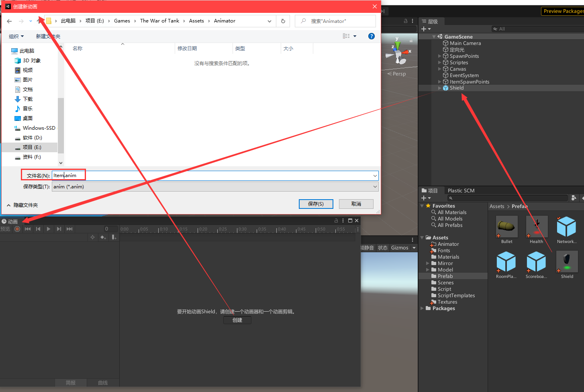Click the search-by-type icon beside Project search bar
Screen dimensions: 584x392
coord(573,198)
